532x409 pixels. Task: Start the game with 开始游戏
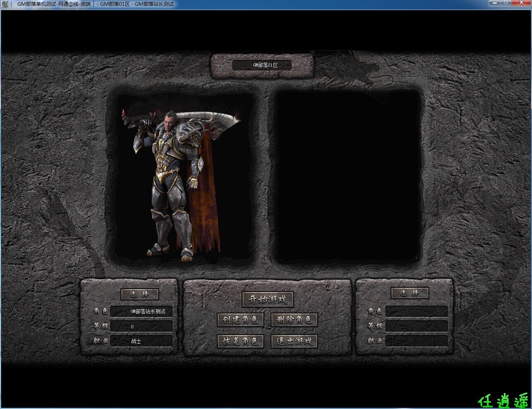268,299
